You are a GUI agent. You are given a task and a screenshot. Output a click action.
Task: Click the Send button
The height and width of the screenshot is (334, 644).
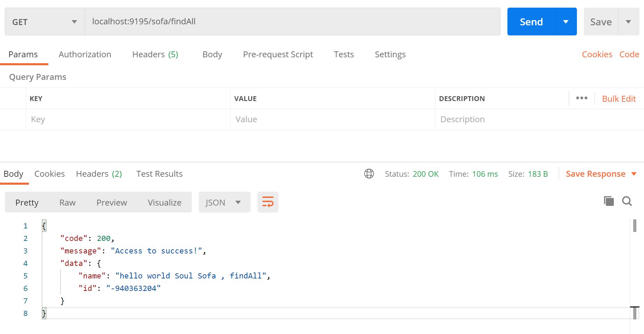[531, 22]
